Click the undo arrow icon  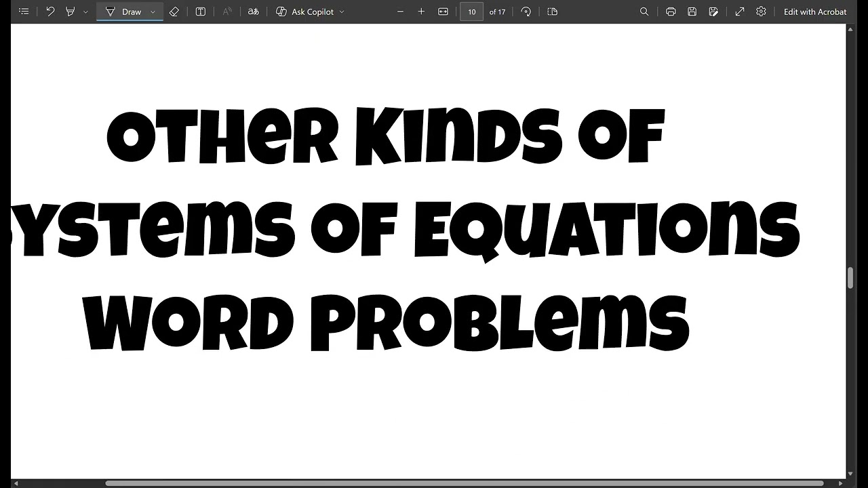tap(50, 12)
